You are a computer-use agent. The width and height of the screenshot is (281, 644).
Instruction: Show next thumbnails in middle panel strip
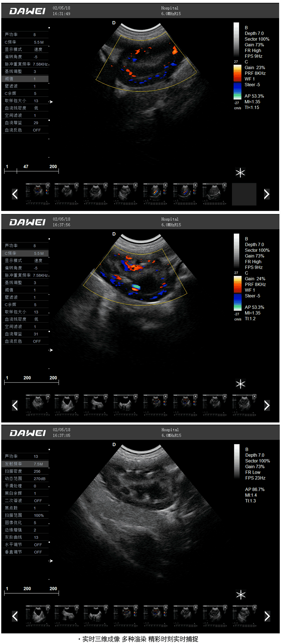[267, 405]
